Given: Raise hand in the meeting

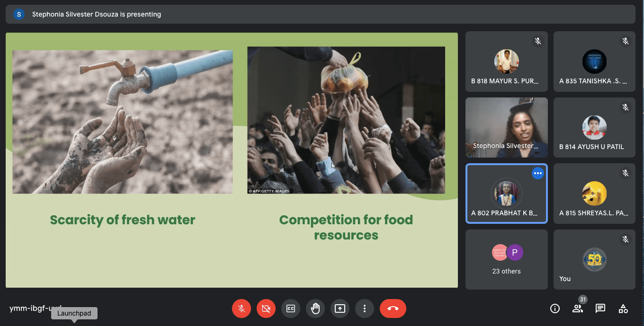Looking at the screenshot, I should pyautogui.click(x=315, y=308).
